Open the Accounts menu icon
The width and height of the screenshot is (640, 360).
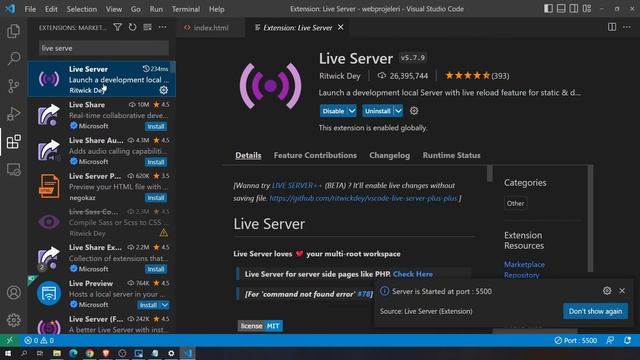(x=13, y=293)
